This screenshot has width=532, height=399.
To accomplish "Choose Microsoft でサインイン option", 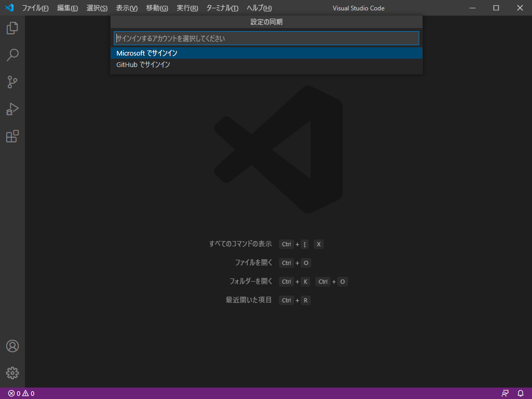I will (267, 53).
